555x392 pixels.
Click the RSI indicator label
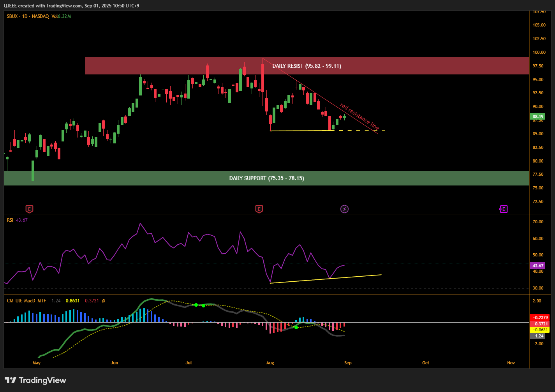point(10,220)
